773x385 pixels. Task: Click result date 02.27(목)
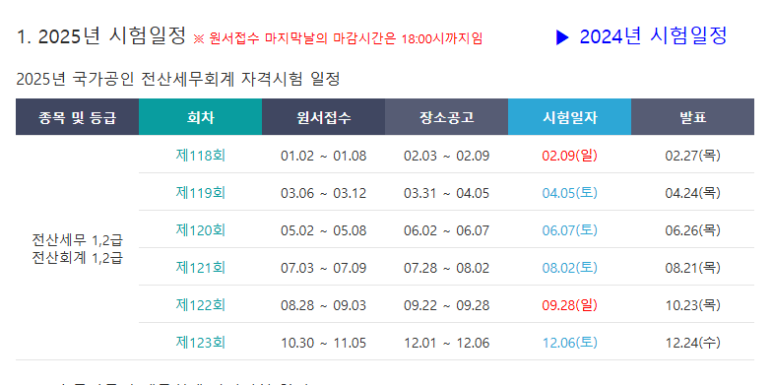(x=693, y=156)
